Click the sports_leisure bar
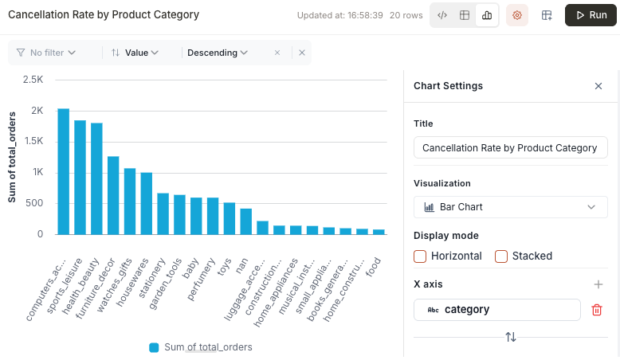The height and width of the screenshot is (364, 620). pyautogui.click(x=80, y=178)
